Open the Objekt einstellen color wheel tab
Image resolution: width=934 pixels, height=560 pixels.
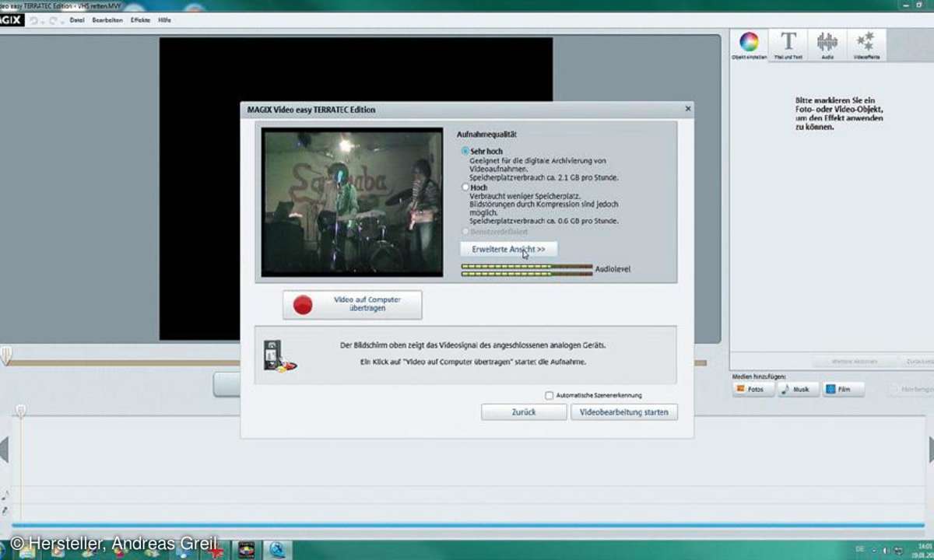click(x=749, y=45)
